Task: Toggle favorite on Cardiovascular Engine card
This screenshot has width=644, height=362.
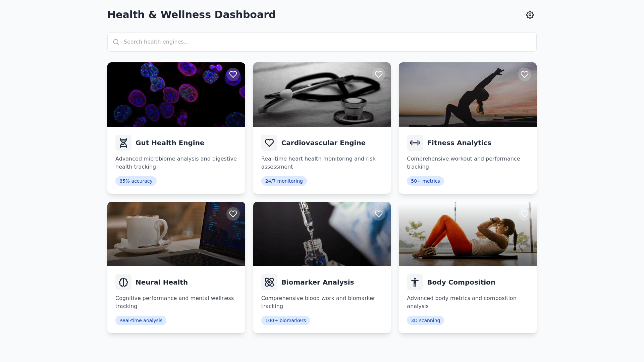Action: tap(378, 74)
